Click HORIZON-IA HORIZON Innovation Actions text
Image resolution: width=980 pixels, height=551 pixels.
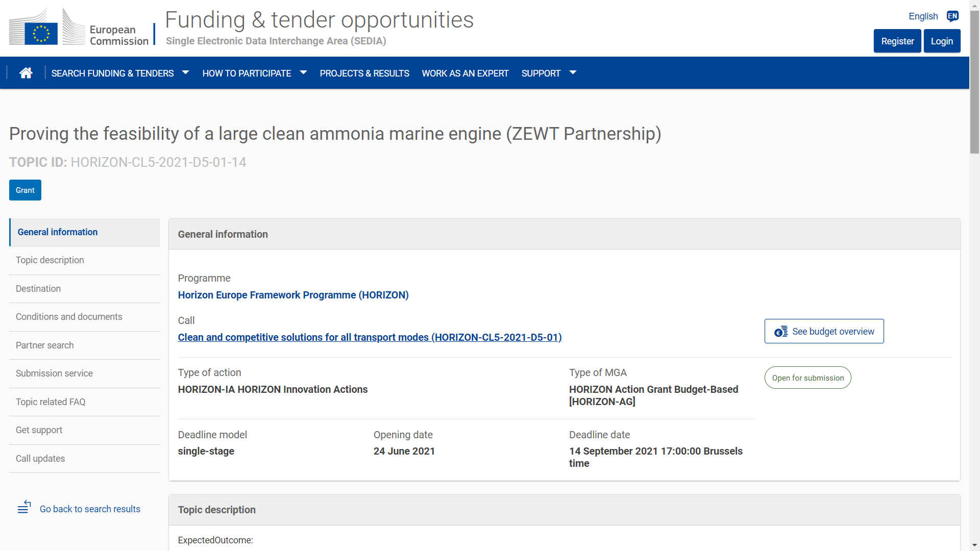pyautogui.click(x=273, y=389)
